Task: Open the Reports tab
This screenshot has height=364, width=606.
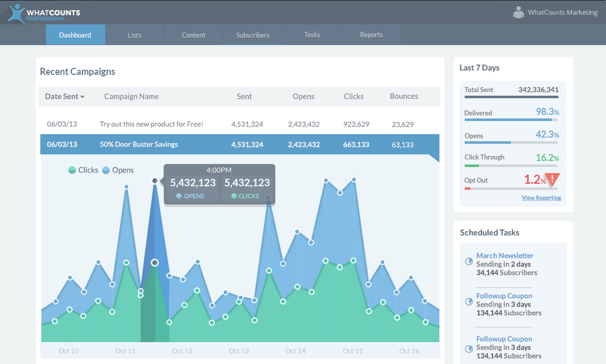Action: 371,35
